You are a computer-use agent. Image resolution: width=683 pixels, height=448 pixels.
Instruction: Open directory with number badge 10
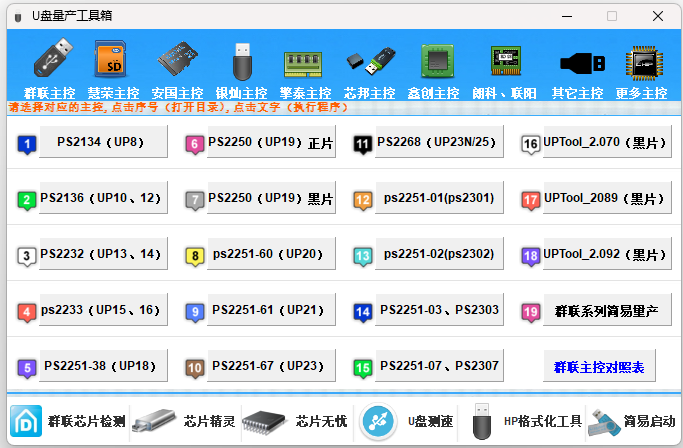click(195, 368)
